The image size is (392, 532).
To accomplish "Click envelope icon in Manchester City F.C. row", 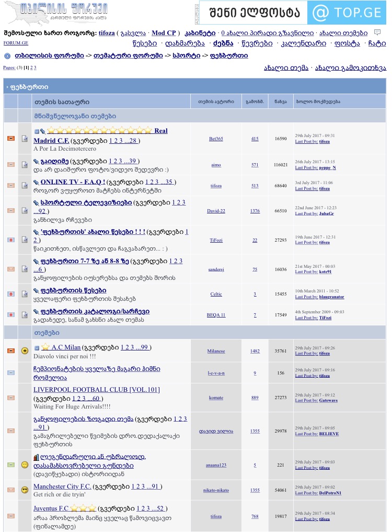I will (x=11, y=490).
